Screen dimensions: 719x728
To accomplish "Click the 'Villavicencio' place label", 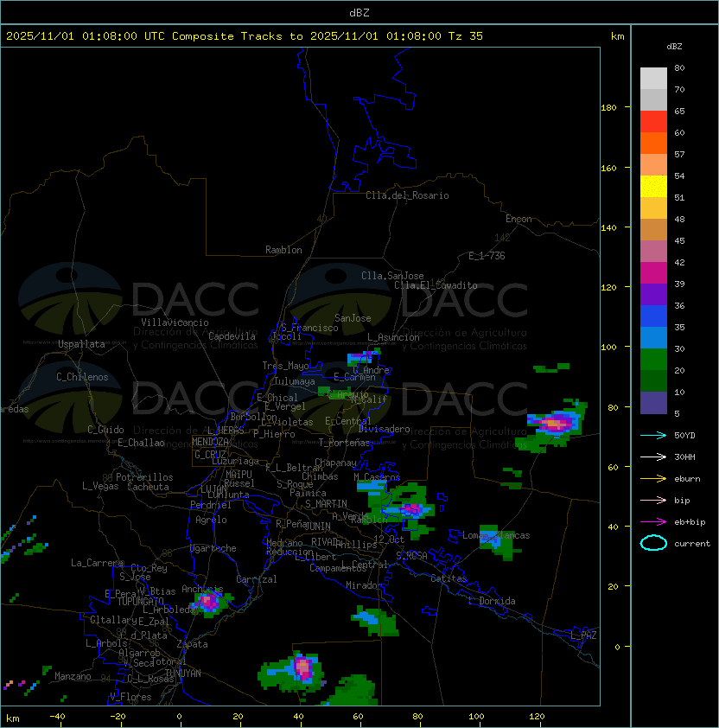I will click(175, 322).
